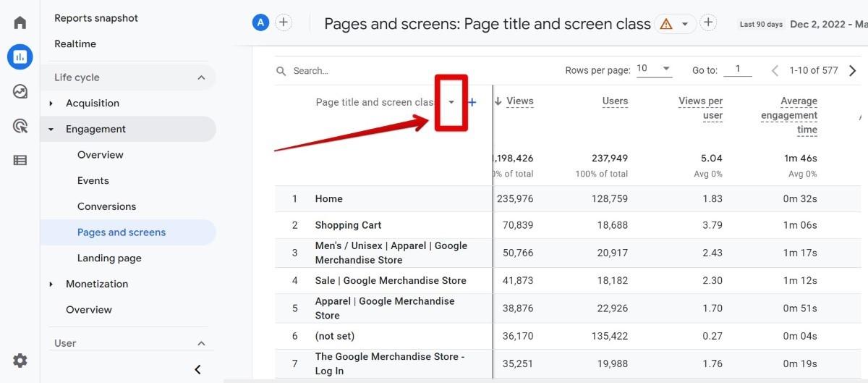The height and width of the screenshot is (383, 868).
Task: Sort table by Users column
Action: click(x=615, y=101)
